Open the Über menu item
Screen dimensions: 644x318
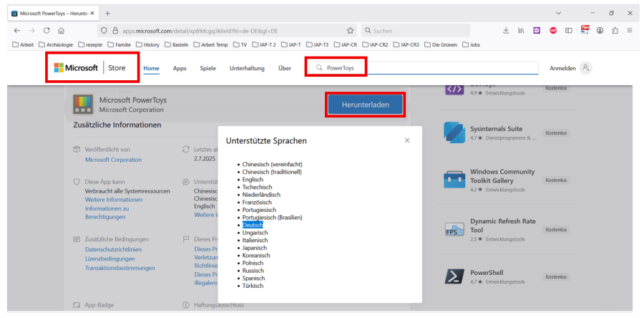pos(285,69)
